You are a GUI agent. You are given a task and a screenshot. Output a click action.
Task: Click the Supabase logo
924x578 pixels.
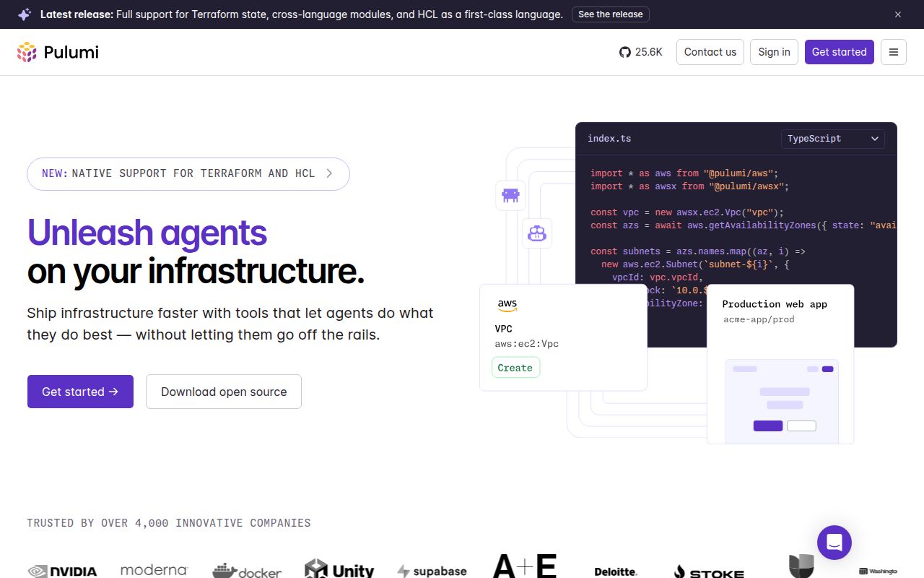tap(432, 571)
